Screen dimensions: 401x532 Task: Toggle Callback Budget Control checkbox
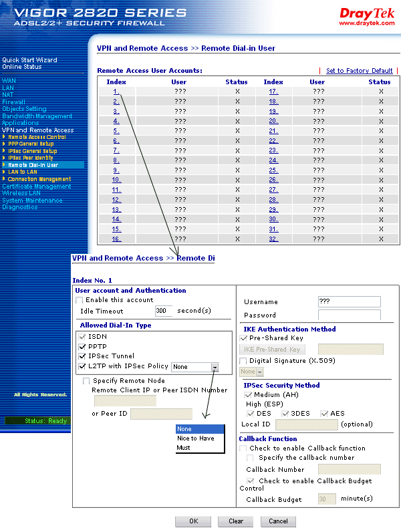tap(250, 481)
